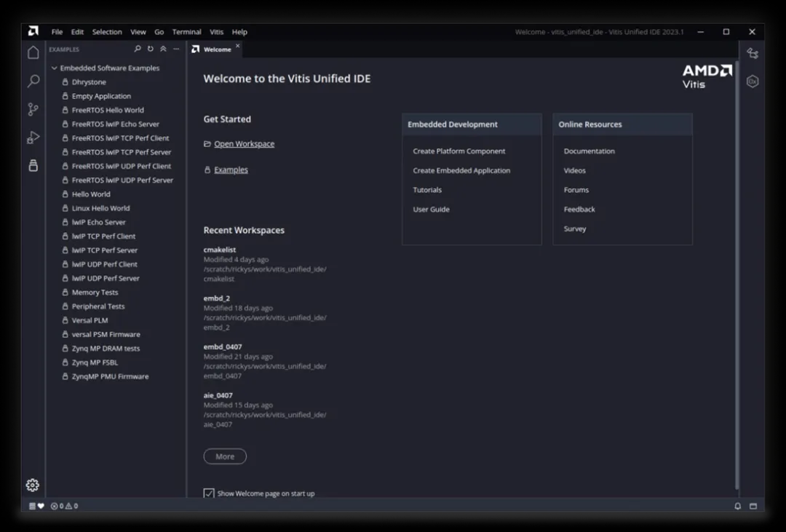Click the notification bell in status bar
The height and width of the screenshot is (532, 786).
[737, 506]
